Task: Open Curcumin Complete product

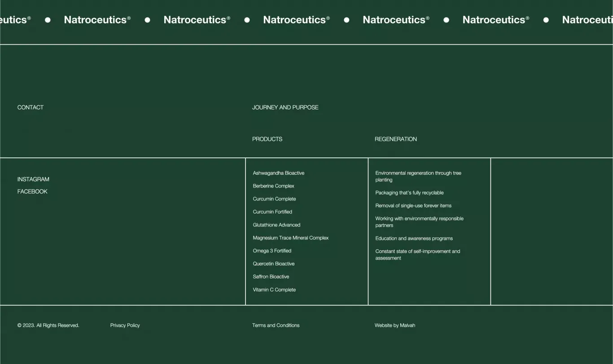Action: pyautogui.click(x=275, y=199)
